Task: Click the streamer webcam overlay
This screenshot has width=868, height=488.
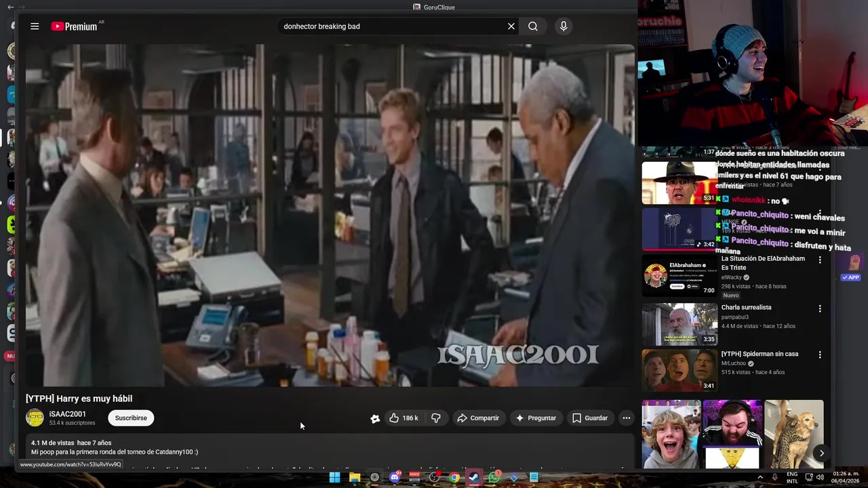Action: [x=752, y=74]
